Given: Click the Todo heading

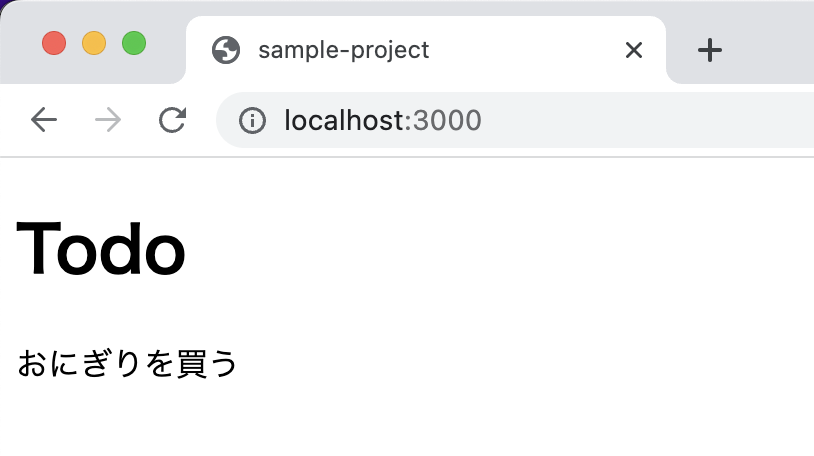Looking at the screenshot, I should pyautogui.click(x=101, y=248).
